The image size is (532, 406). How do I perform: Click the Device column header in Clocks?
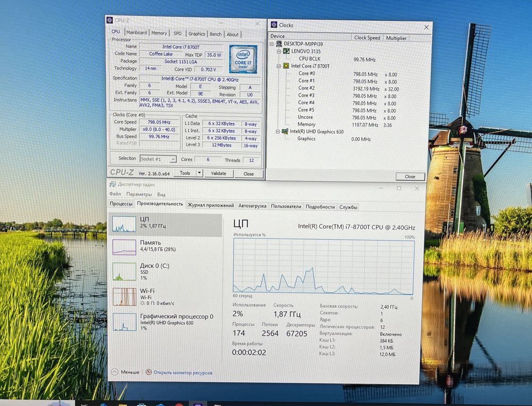click(x=310, y=36)
